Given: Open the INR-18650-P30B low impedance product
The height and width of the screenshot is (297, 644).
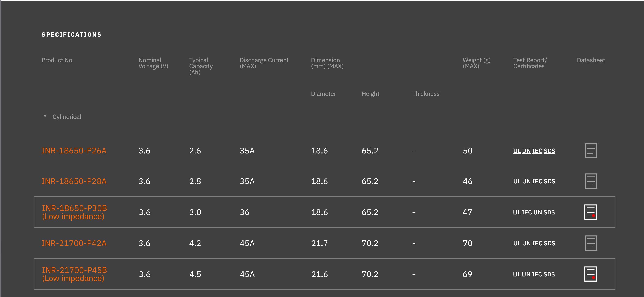Looking at the screenshot, I should click(74, 212).
